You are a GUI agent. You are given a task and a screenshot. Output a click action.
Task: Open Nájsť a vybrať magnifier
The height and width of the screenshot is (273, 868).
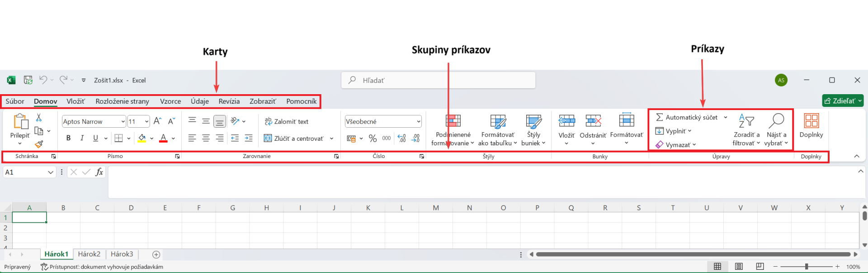tap(776, 120)
